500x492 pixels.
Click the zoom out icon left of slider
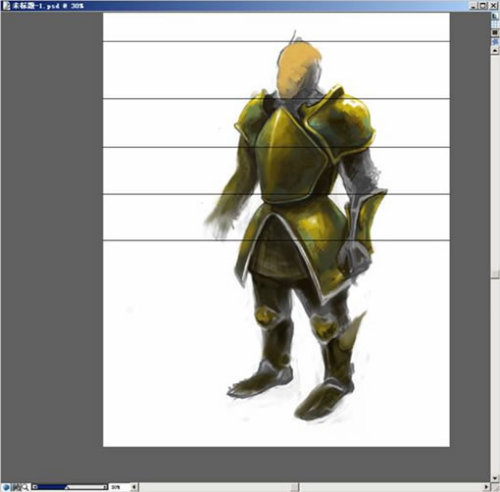(35, 487)
